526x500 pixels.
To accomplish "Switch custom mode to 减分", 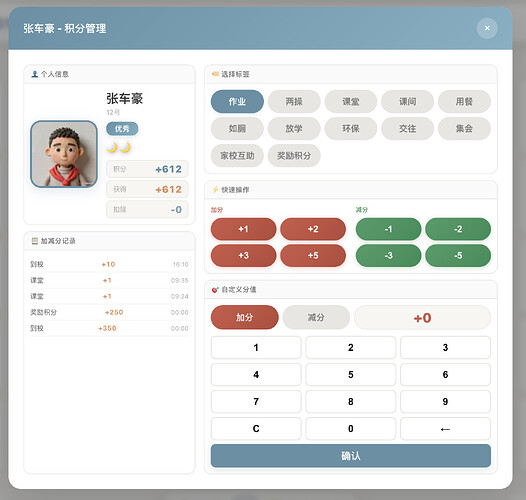I will (316, 317).
